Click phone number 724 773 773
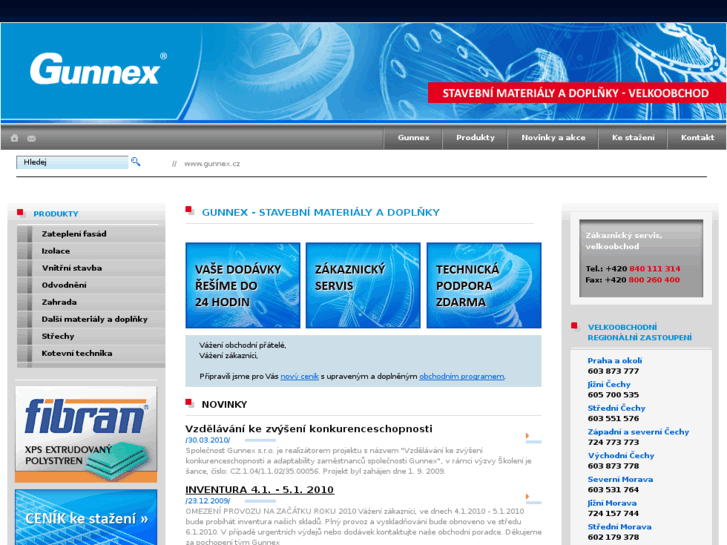 point(613,442)
